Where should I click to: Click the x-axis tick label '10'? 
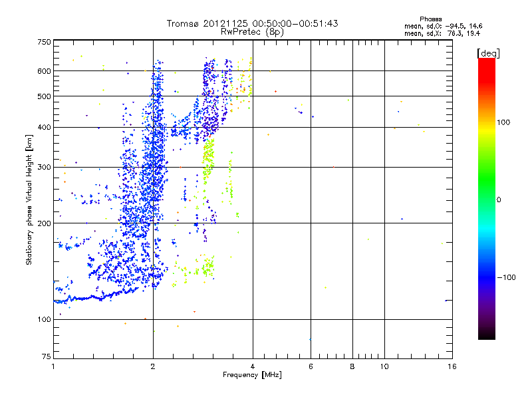pos(384,366)
